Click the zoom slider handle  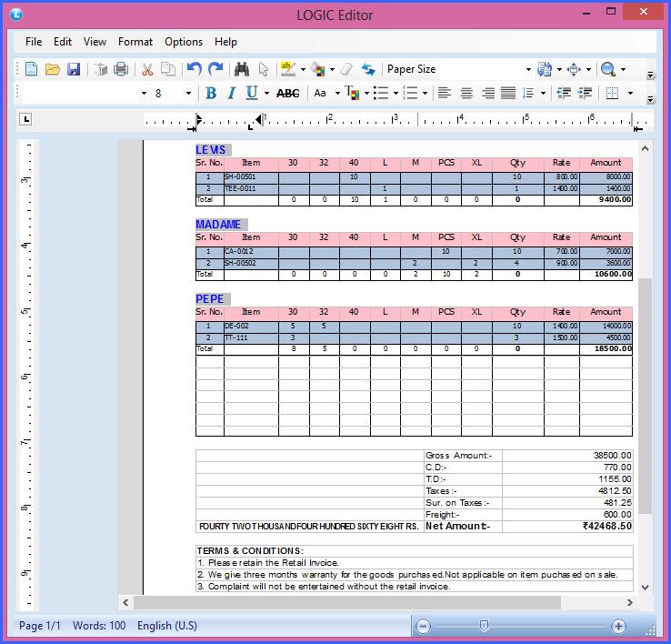[484, 626]
